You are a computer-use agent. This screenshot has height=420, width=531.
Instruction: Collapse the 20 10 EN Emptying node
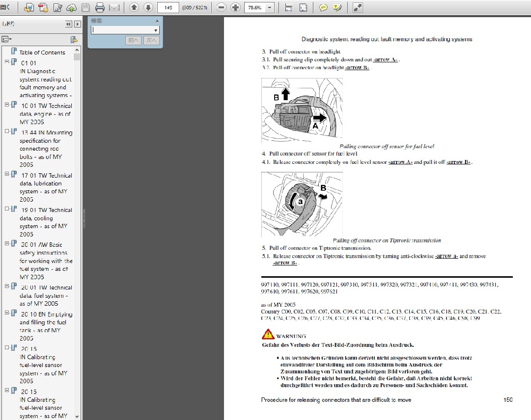(7, 313)
